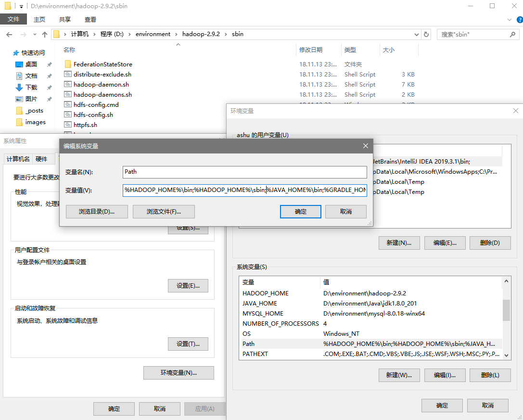Switch to the 查看 ribbon tab

click(90, 19)
